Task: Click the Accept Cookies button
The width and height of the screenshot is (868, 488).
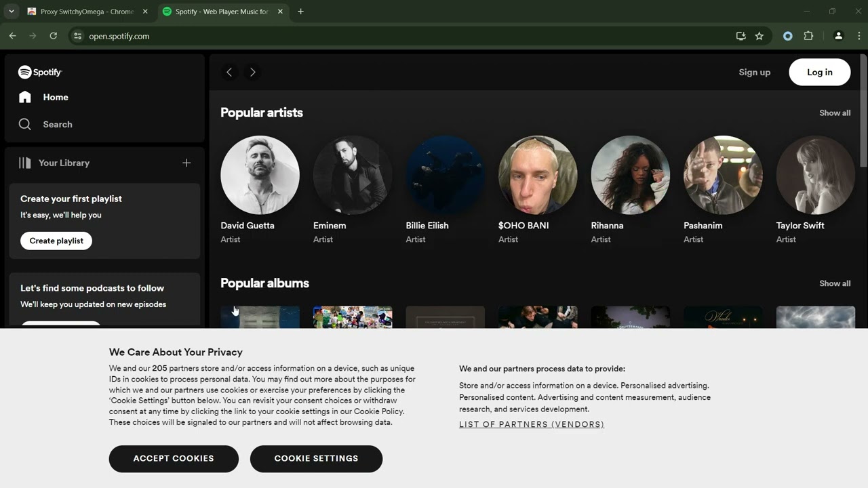Action: [174, 459]
